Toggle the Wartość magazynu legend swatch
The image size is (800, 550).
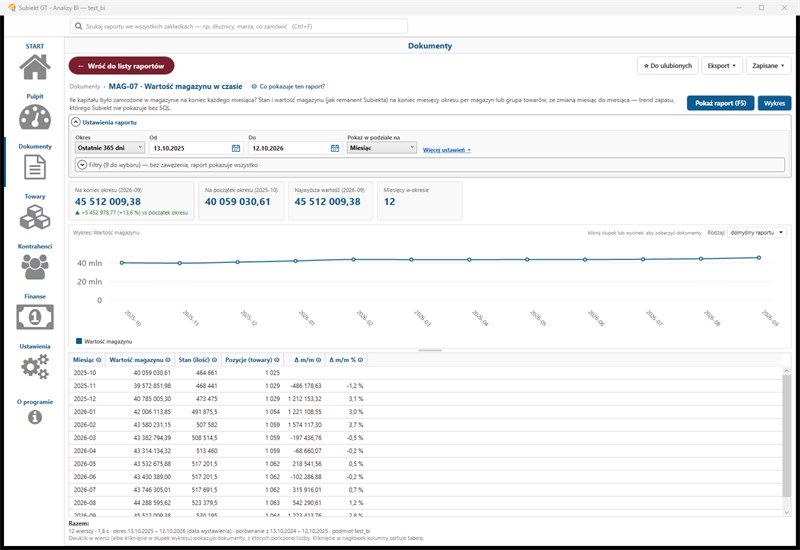pyautogui.click(x=79, y=341)
